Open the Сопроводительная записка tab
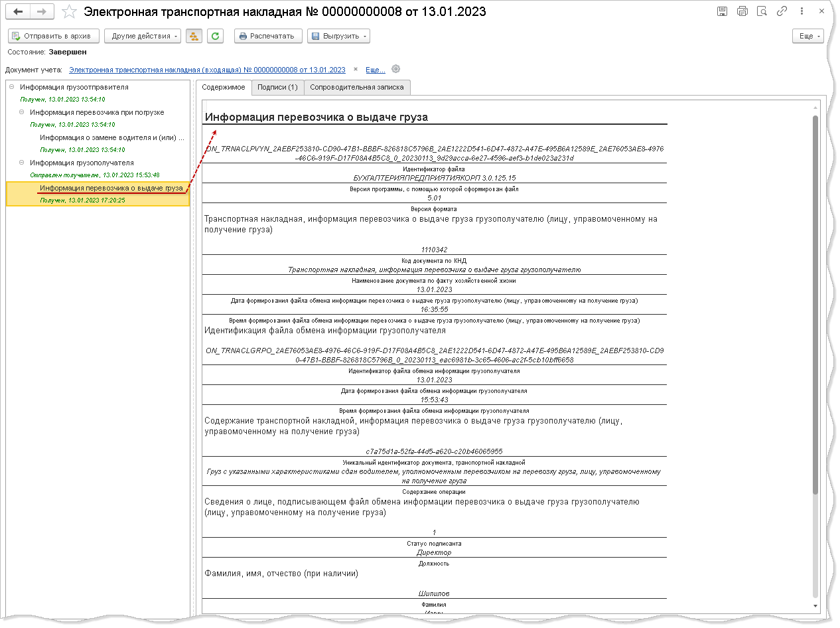 pos(358,87)
